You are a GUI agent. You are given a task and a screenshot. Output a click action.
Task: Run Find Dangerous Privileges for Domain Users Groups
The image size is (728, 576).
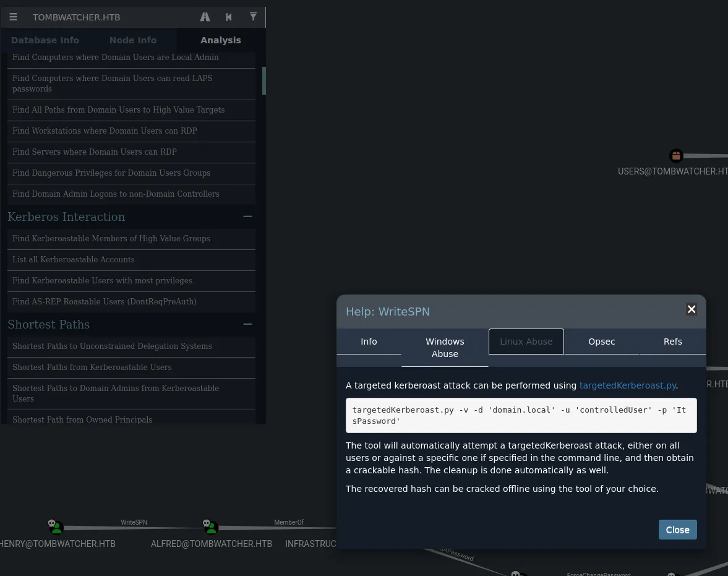[x=131, y=173]
